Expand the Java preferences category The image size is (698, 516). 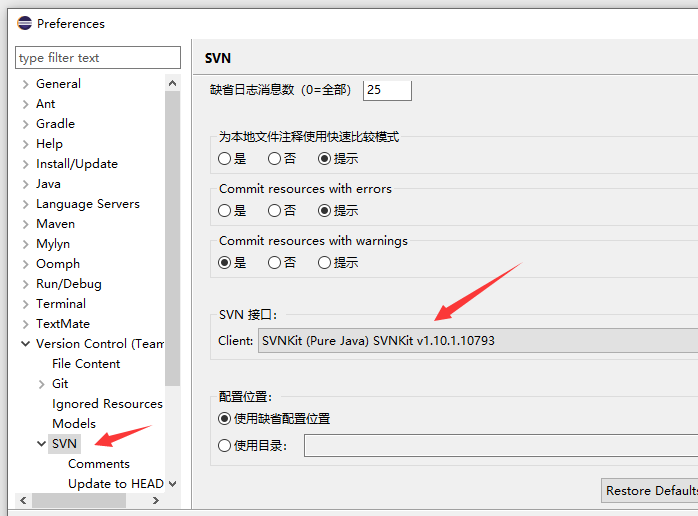pyautogui.click(x=25, y=184)
